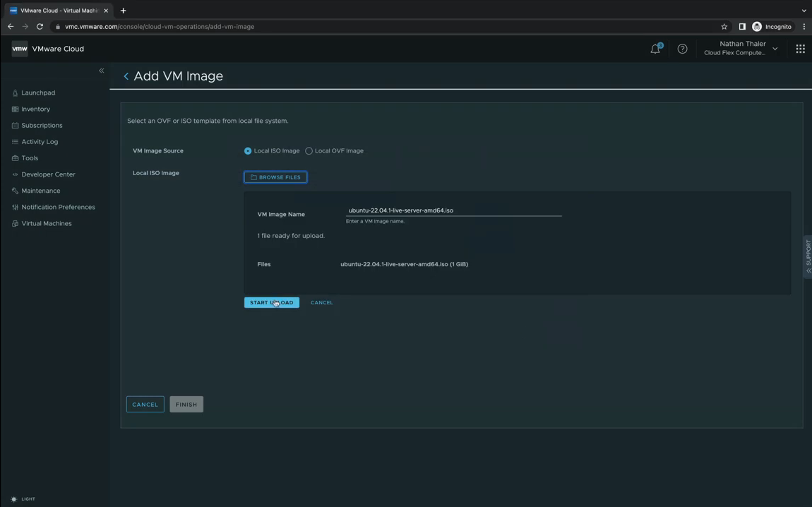Open the tab search chevron in browser
Image resolution: width=812 pixels, height=507 pixels.
point(804,11)
